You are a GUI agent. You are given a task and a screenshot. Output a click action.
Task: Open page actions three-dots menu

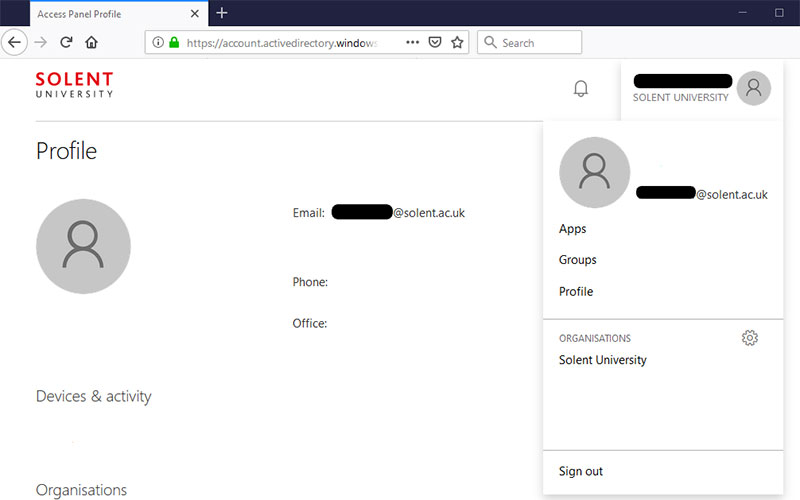pos(412,42)
